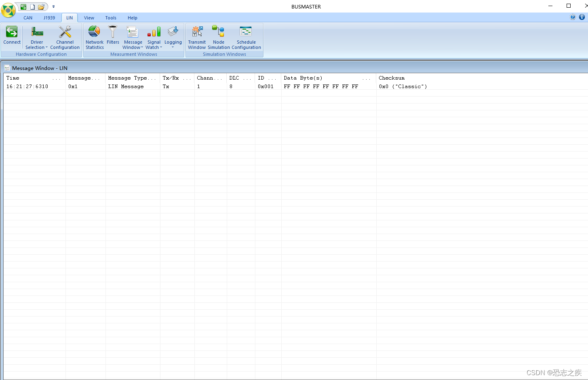Click the ID column header
Viewport: 588px width, 380px height.
268,78
